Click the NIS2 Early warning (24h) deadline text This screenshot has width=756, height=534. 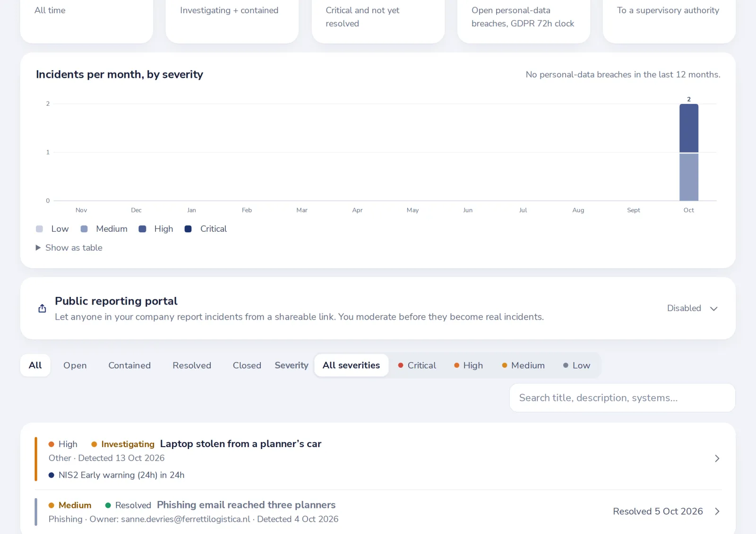click(121, 475)
